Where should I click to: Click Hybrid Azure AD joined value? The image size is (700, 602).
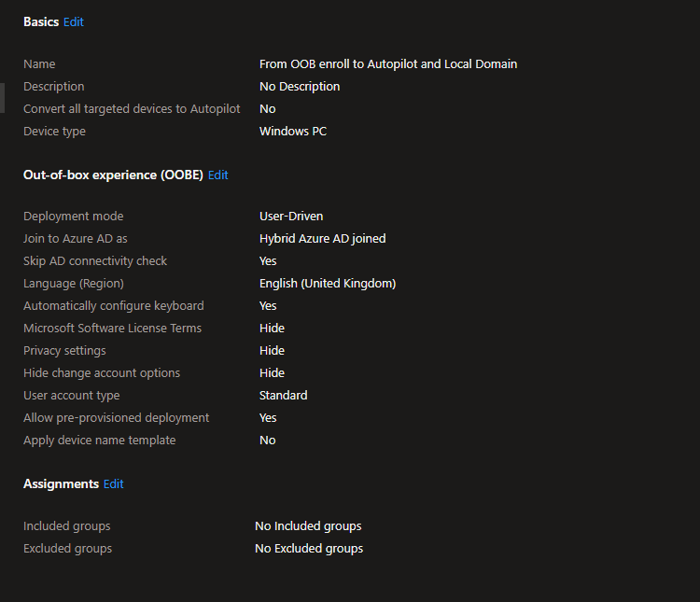(x=322, y=239)
